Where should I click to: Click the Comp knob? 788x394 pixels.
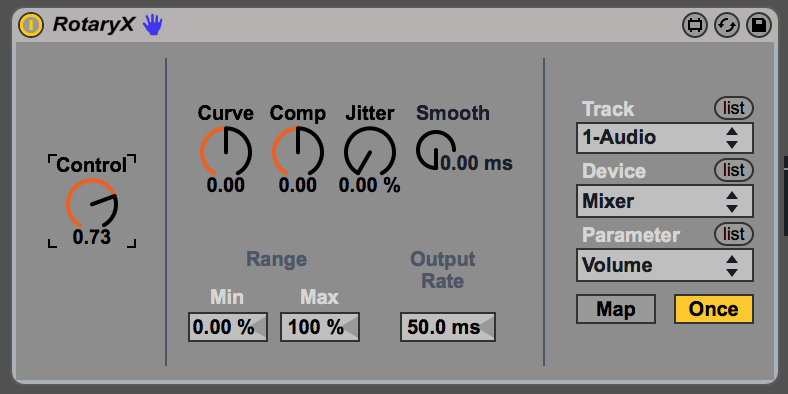(x=298, y=152)
